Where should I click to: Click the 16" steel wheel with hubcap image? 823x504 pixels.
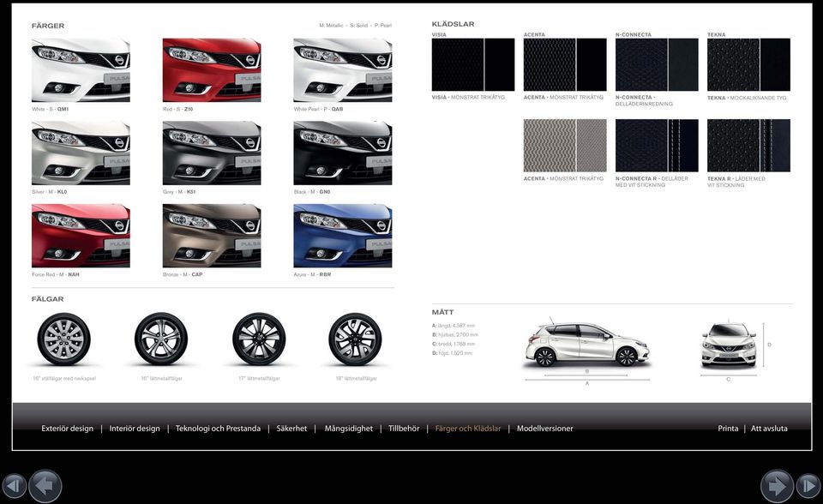[64, 339]
